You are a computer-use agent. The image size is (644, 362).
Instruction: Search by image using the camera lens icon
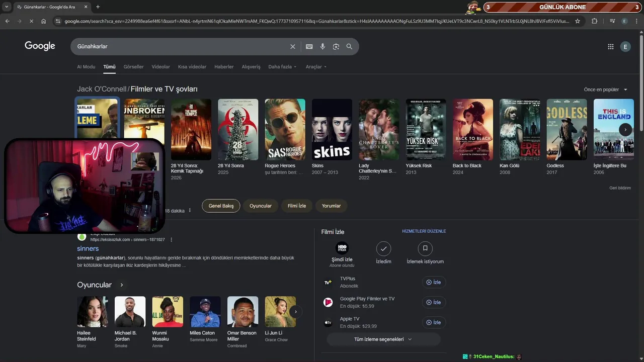(x=336, y=46)
